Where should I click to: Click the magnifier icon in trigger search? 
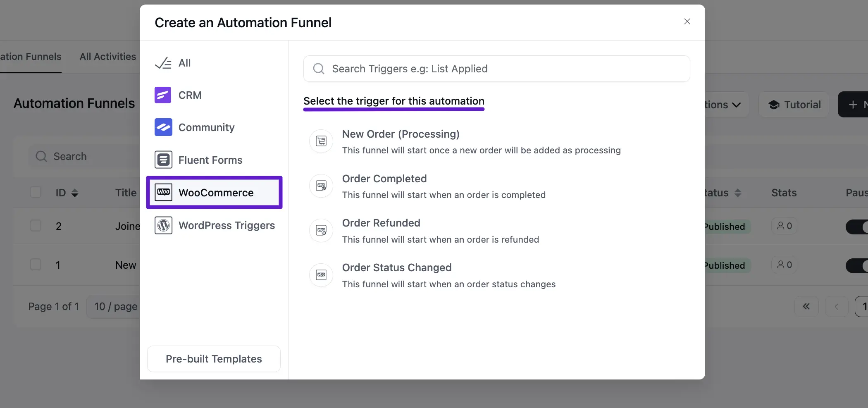click(x=318, y=69)
